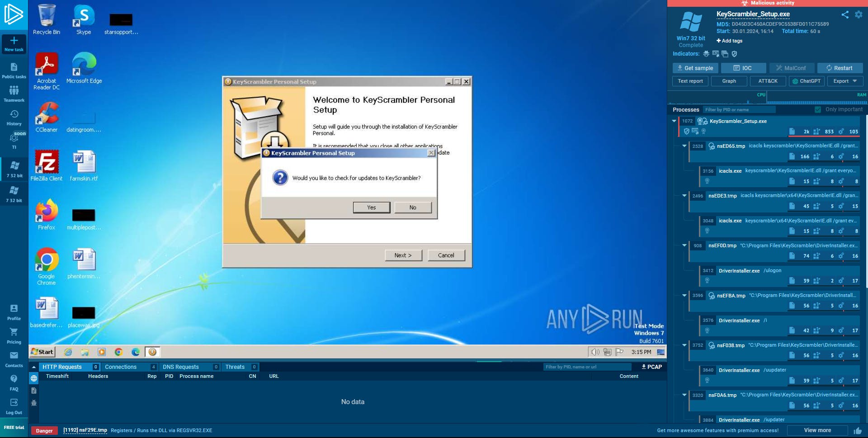Open the IOC view
The image size is (868, 438).
(743, 68)
